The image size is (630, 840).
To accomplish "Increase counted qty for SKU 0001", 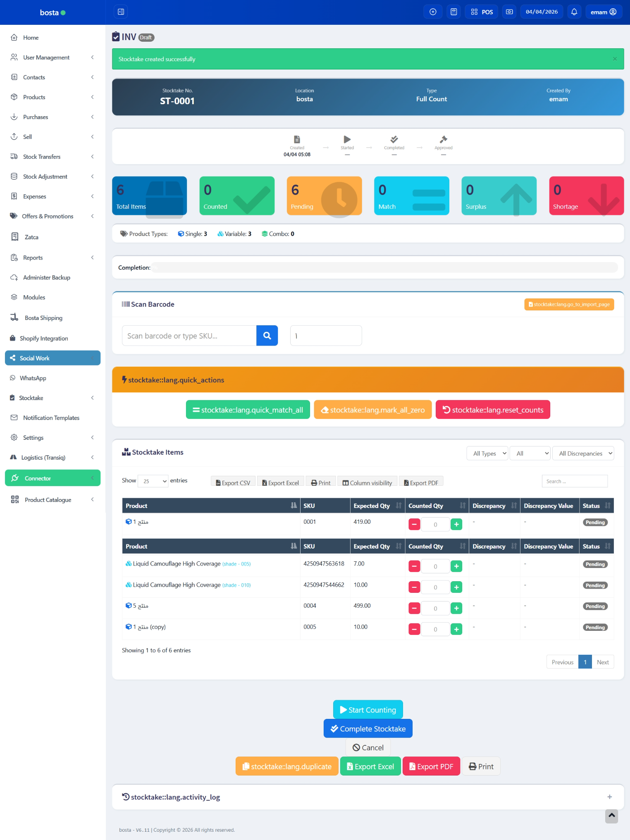I will 456,525.
